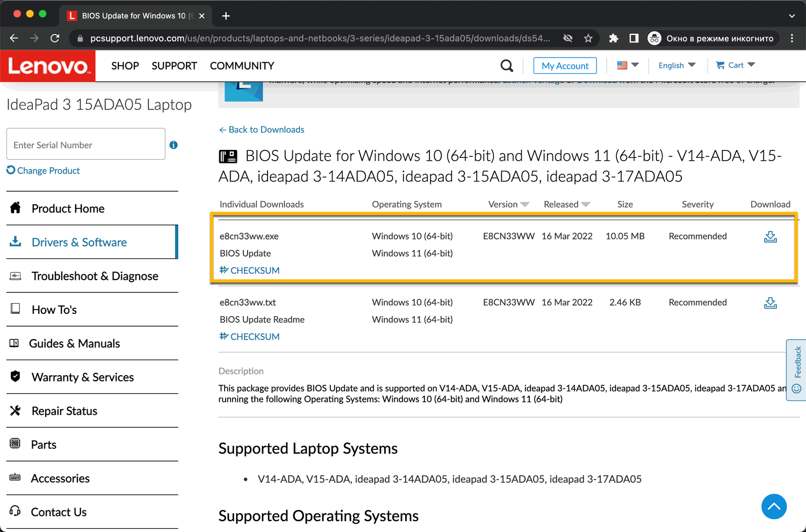This screenshot has height=532, width=806.
Task: Download the e8cn33ww.txt readme file
Action: [x=770, y=303]
